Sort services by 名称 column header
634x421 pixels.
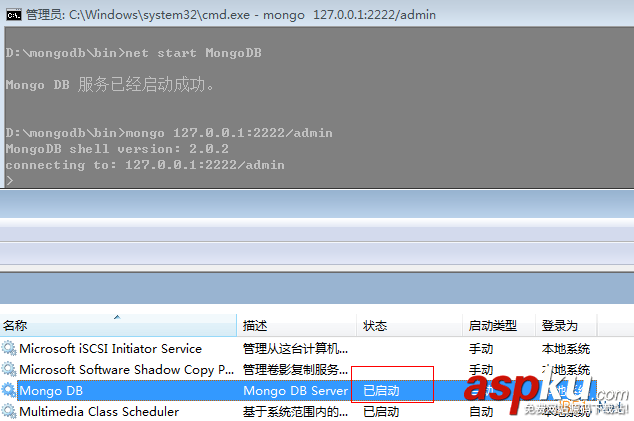(x=118, y=325)
